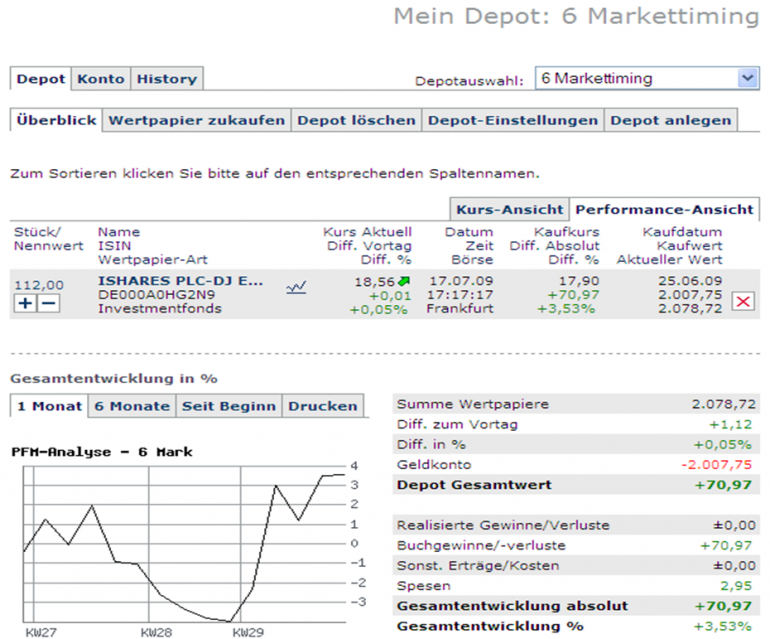The width and height of the screenshot is (770, 639).
Task: Switch to Kurs-Ansicht view
Action: point(510,210)
